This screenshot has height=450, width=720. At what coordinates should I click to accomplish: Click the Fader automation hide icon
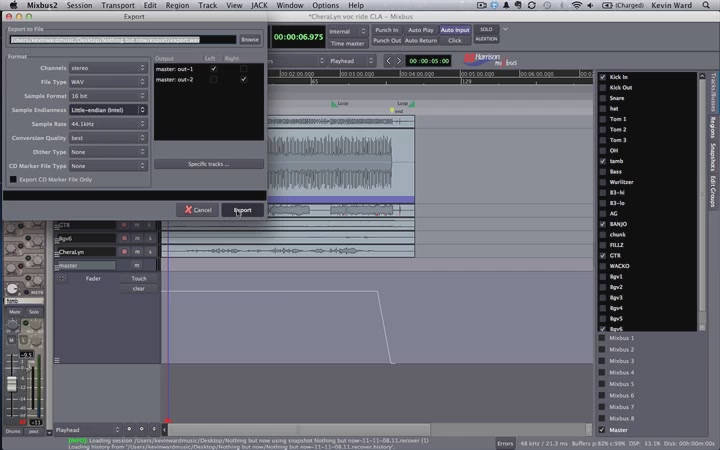[62, 278]
